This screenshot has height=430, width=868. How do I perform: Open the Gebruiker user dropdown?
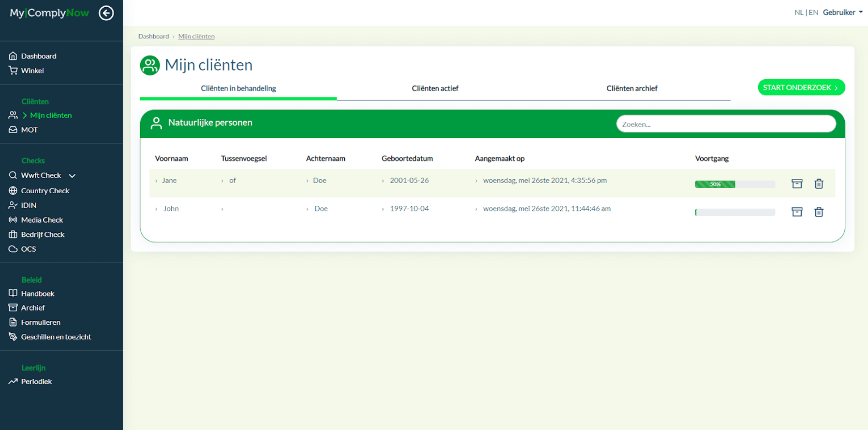(842, 13)
